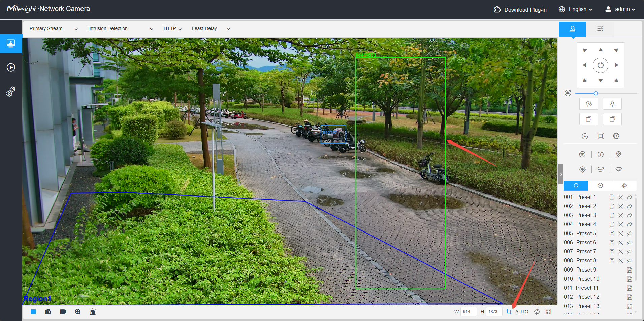Viewport: 644px width, 321px height.
Task: Enable digital zoom with the magnifier icon
Action: (x=78, y=312)
